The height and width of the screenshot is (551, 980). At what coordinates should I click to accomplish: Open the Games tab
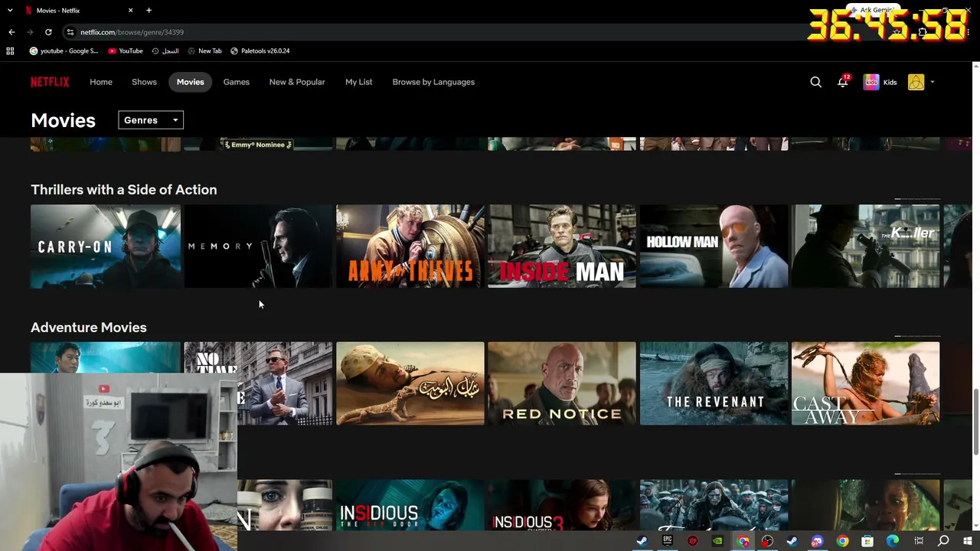coord(237,82)
